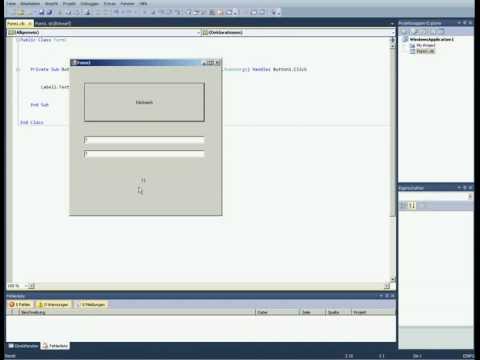Sort by the Zeile column header
The width and height of the screenshot is (480, 360).
(313, 312)
